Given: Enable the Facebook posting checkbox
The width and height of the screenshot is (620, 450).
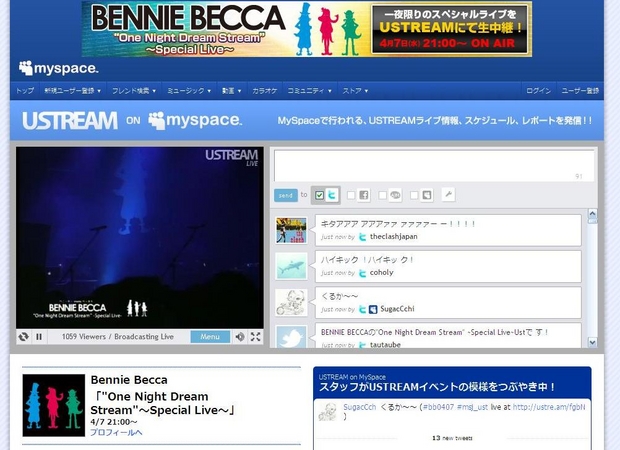Looking at the screenshot, I should 350,195.
